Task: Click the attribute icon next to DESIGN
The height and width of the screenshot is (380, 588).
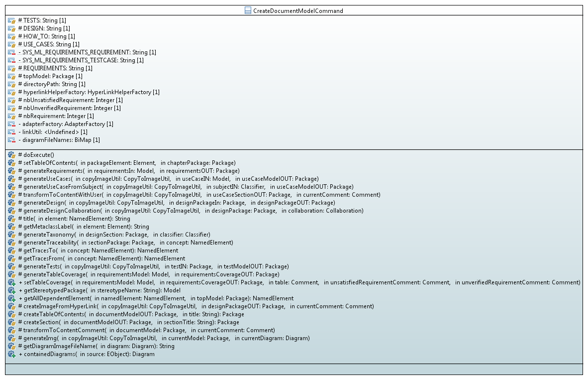Action: [x=11, y=28]
